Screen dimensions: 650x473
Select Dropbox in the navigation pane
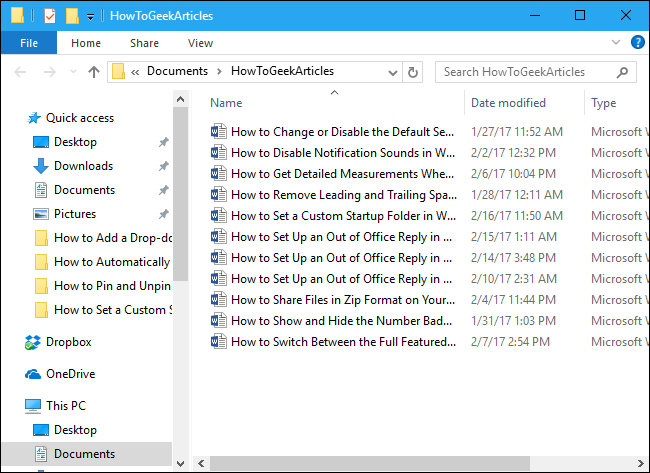point(68,342)
